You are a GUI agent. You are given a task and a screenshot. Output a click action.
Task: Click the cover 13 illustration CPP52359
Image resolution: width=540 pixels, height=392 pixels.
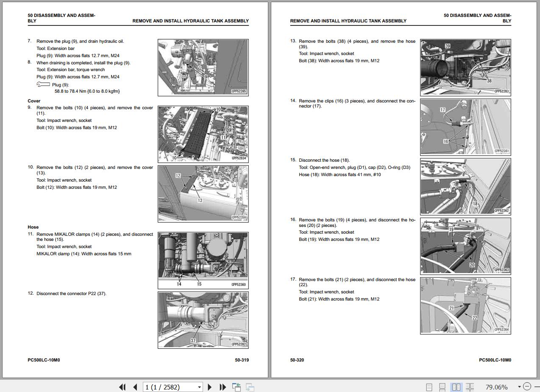(203, 193)
